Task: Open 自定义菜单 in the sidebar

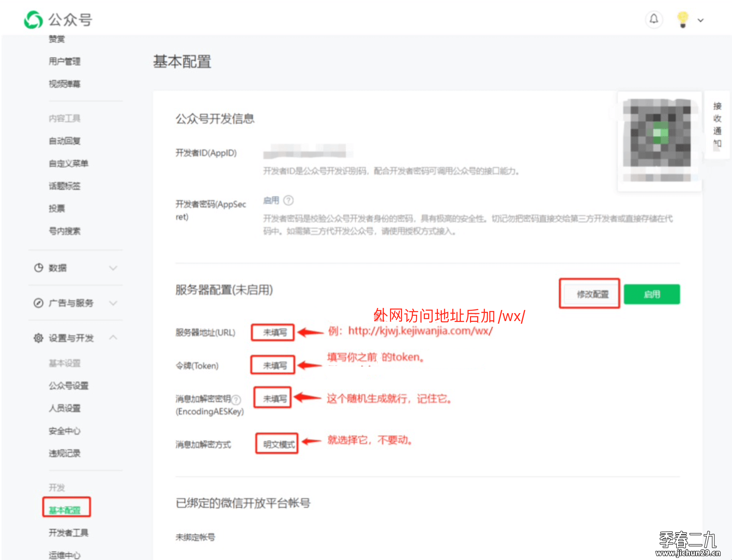Action: (x=69, y=163)
